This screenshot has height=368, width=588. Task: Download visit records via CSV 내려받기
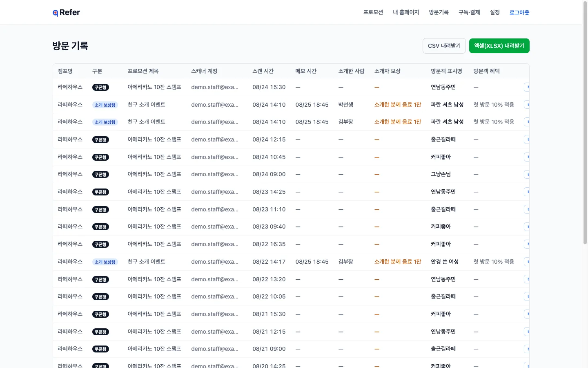coord(444,46)
